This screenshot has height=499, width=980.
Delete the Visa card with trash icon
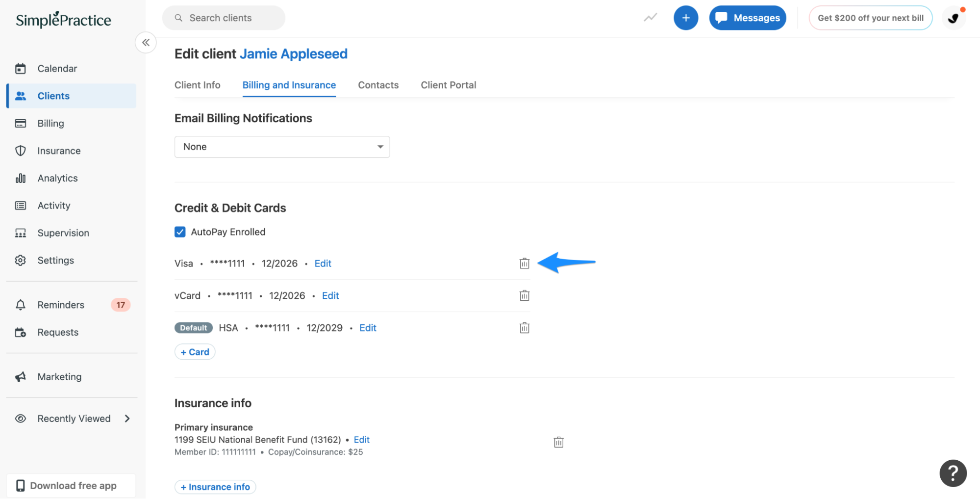(x=524, y=263)
